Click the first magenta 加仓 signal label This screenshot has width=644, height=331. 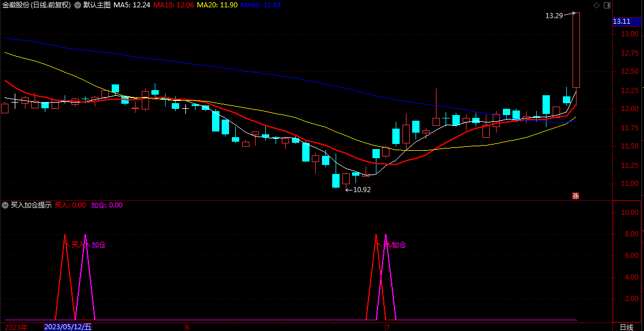(99, 245)
